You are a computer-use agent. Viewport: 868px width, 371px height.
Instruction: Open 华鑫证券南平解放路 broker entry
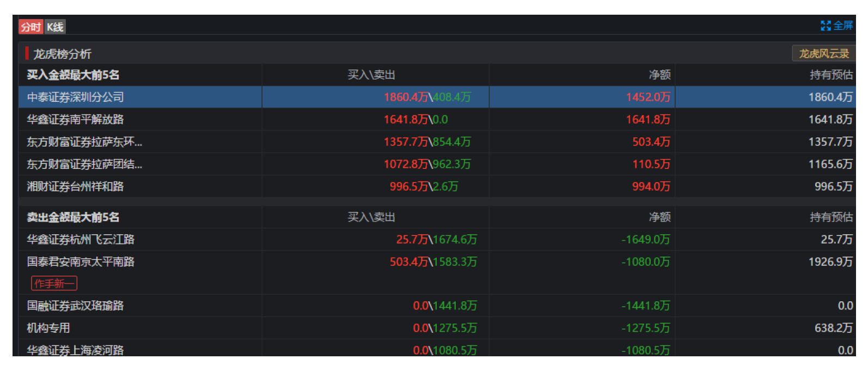[76, 119]
